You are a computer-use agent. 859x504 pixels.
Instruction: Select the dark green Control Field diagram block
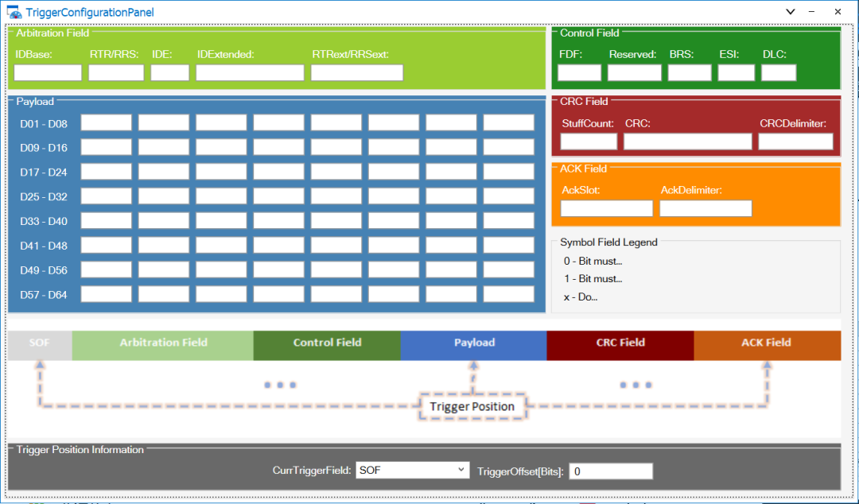click(x=327, y=343)
